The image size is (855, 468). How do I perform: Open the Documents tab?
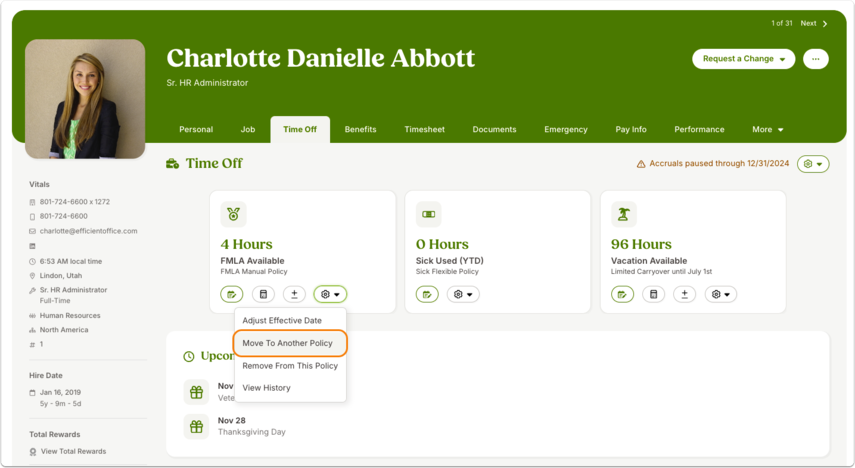pyautogui.click(x=494, y=130)
